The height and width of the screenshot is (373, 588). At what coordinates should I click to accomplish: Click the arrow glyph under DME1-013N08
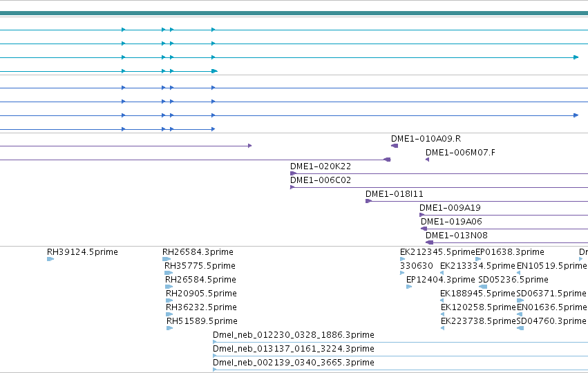tap(429, 242)
